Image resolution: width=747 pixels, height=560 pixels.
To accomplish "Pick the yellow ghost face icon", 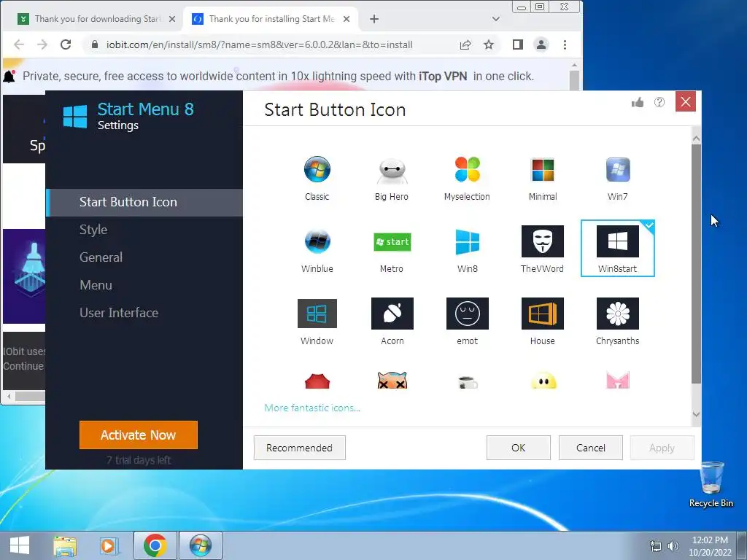I will (543, 381).
